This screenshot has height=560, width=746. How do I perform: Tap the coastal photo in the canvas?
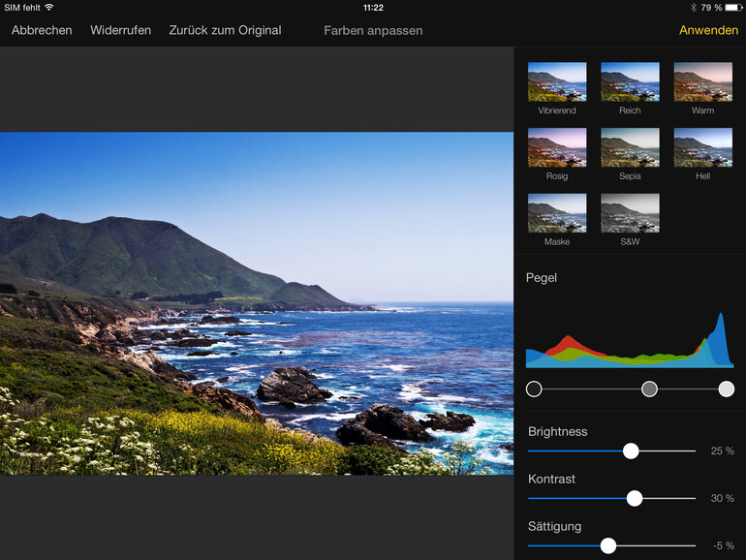pos(257,303)
